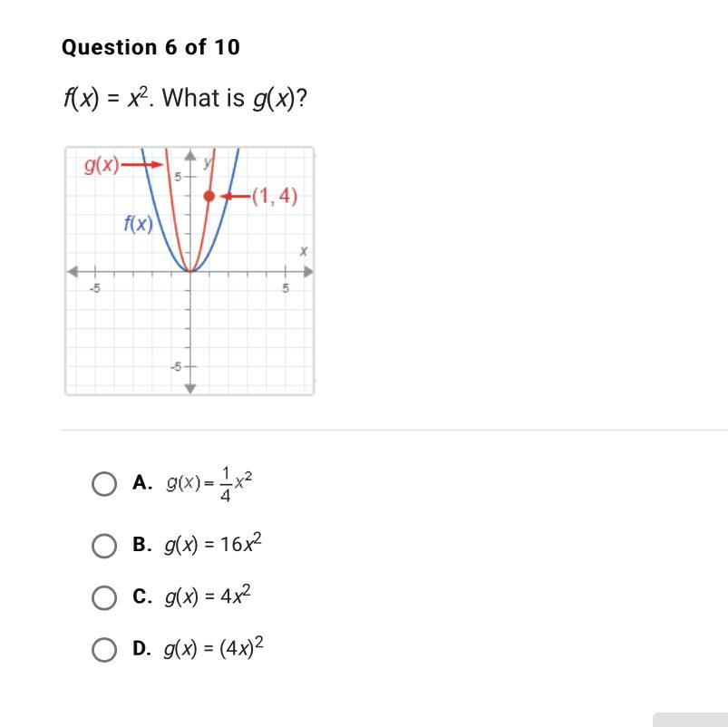Click the question text asking What is g(x)
728x727 pixels.
coord(185,99)
